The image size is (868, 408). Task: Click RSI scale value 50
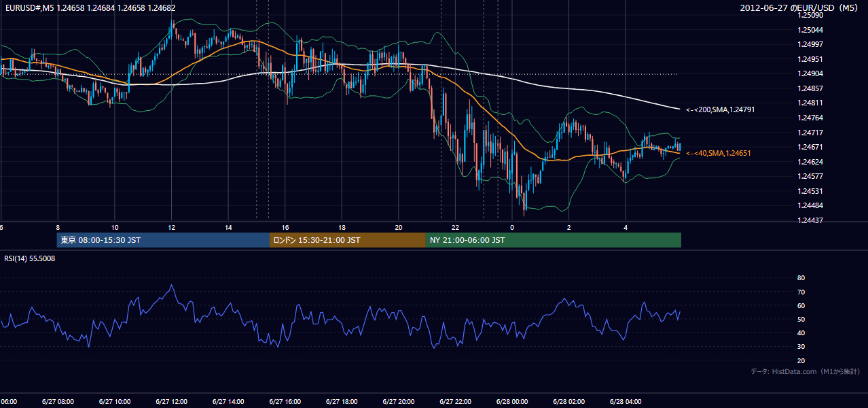pyautogui.click(x=801, y=319)
